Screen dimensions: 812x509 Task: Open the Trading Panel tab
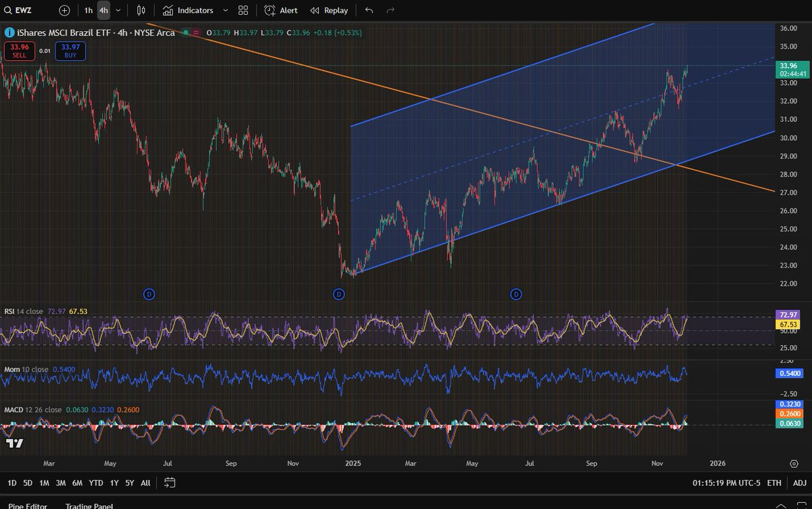pyautogui.click(x=89, y=505)
